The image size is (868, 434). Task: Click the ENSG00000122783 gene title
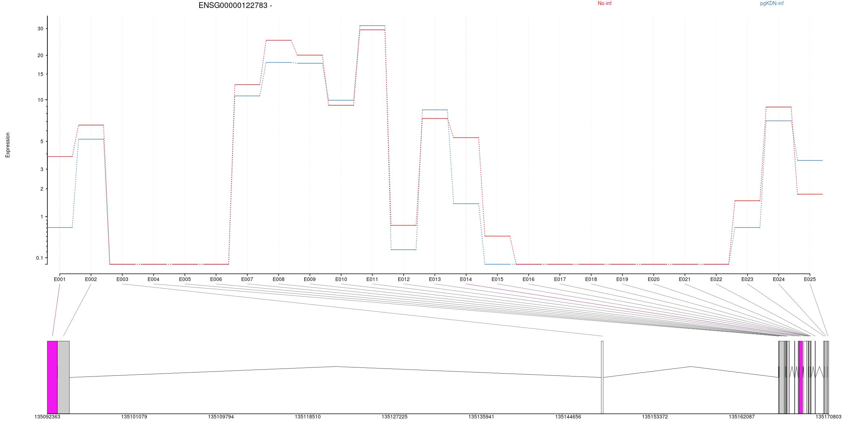click(235, 5)
